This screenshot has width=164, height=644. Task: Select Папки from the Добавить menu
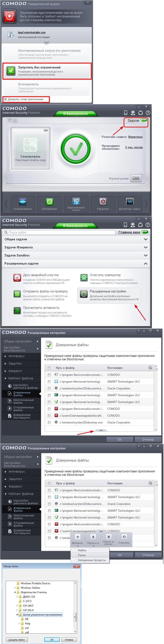[x=82, y=555]
